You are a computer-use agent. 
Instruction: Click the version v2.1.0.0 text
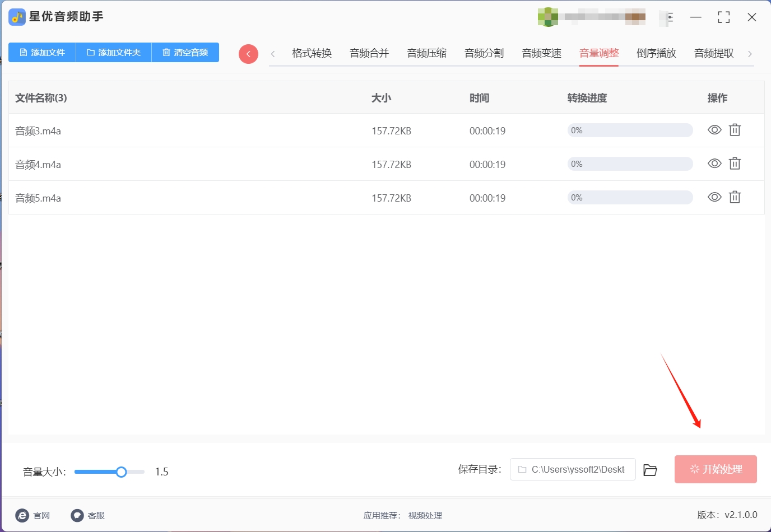(727, 515)
